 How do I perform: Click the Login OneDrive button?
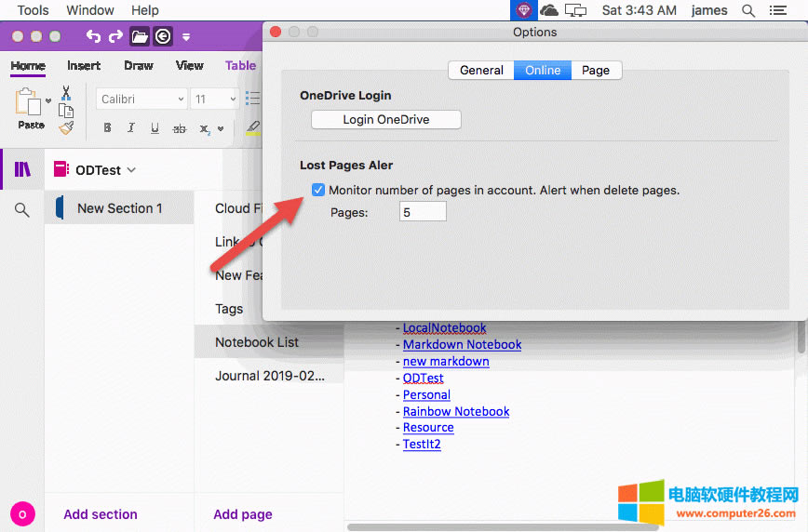tap(385, 119)
